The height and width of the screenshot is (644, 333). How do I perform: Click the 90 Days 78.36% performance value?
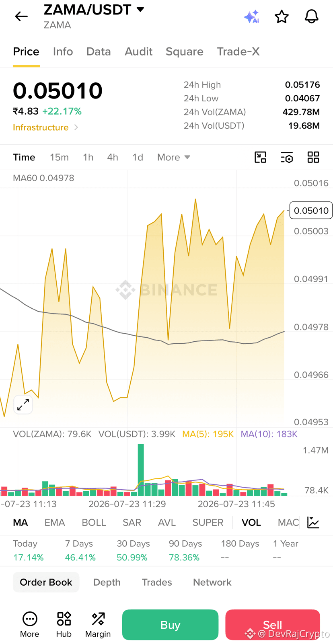[184, 558]
